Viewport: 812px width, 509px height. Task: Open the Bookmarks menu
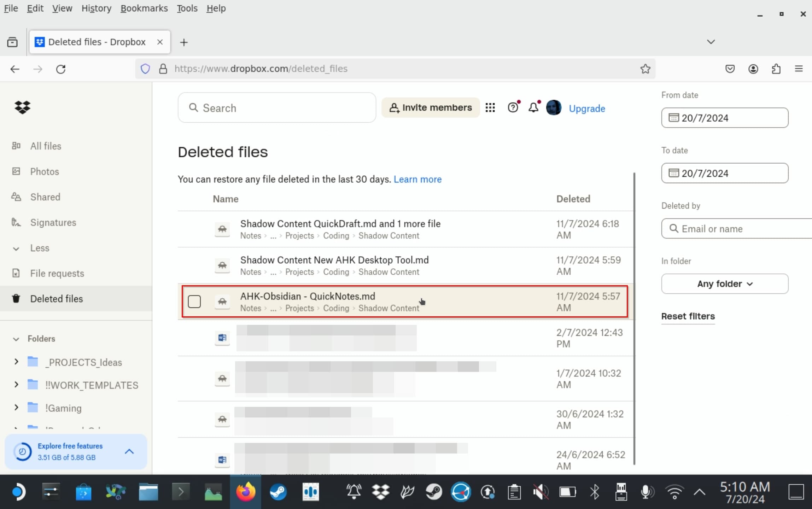click(x=144, y=8)
